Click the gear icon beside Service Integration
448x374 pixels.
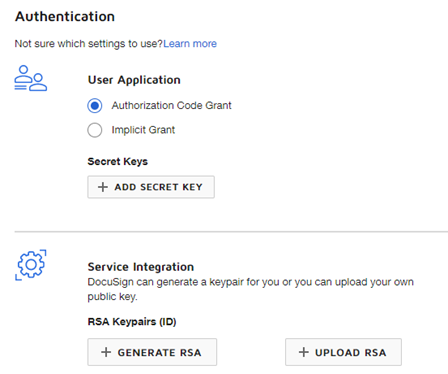[x=31, y=265]
